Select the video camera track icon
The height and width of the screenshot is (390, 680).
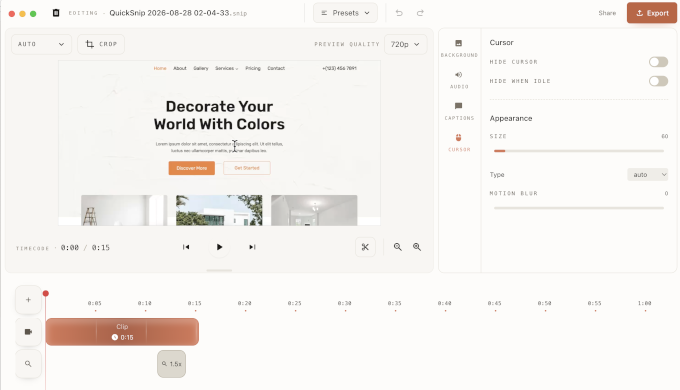click(28, 332)
